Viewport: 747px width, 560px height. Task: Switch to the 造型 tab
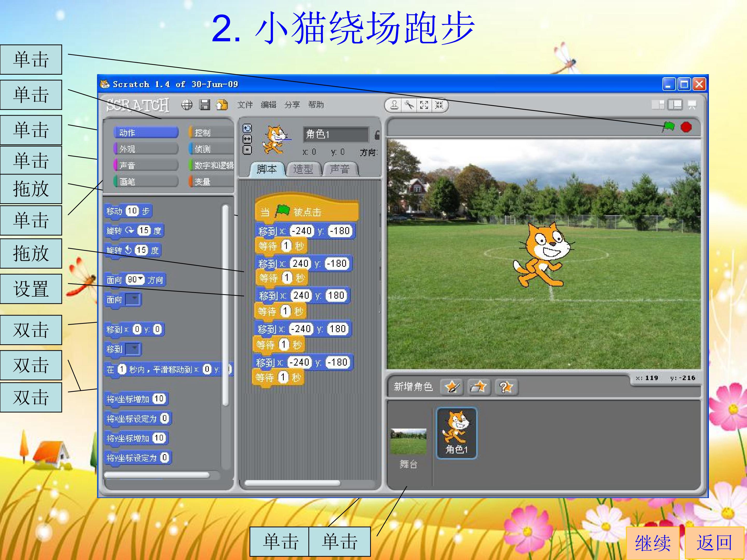coord(303,169)
